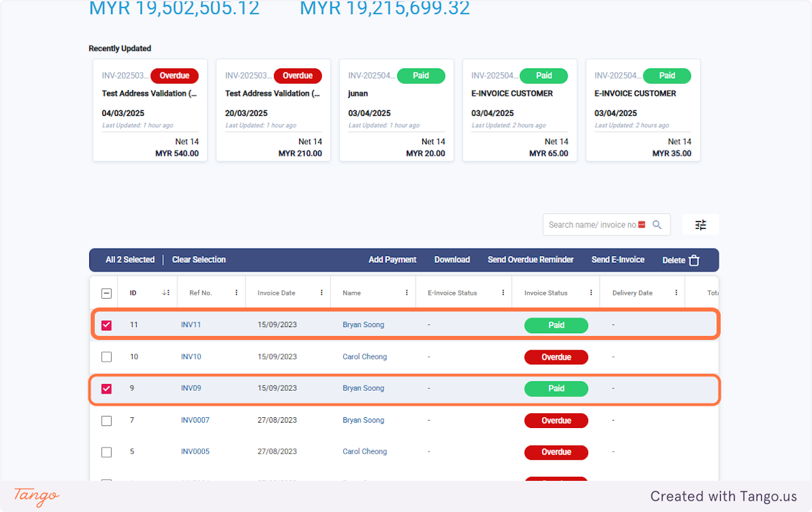812x512 pixels.
Task: Uncheck the checkbox for invoice ID 11
Action: coord(106,325)
